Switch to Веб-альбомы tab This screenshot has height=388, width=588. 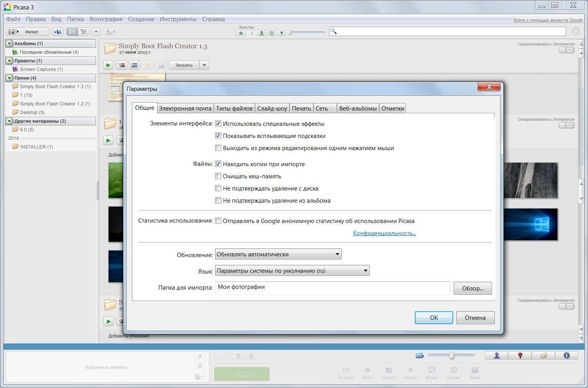coord(358,109)
